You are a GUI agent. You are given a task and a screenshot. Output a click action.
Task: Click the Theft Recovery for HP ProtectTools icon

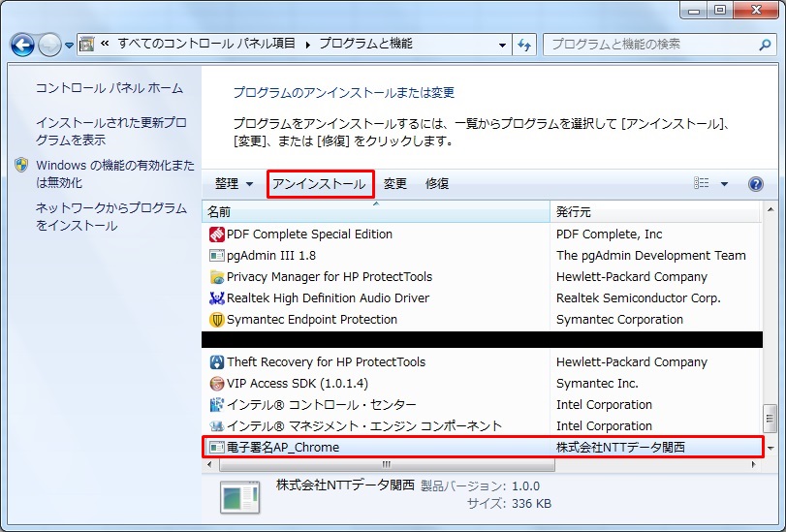click(216, 362)
